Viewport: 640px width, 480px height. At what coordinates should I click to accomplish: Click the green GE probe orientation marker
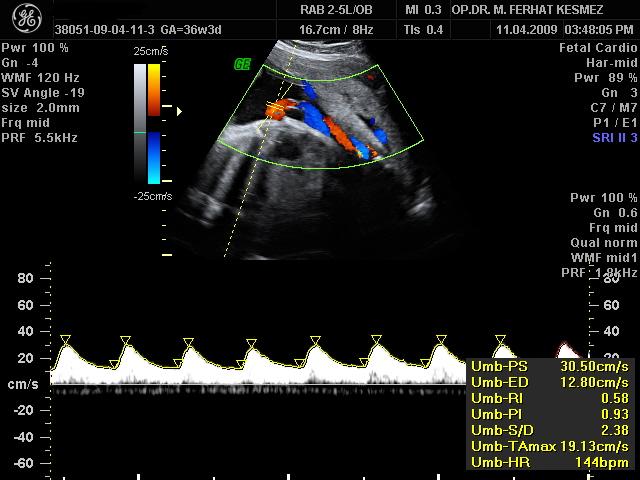pos(242,64)
